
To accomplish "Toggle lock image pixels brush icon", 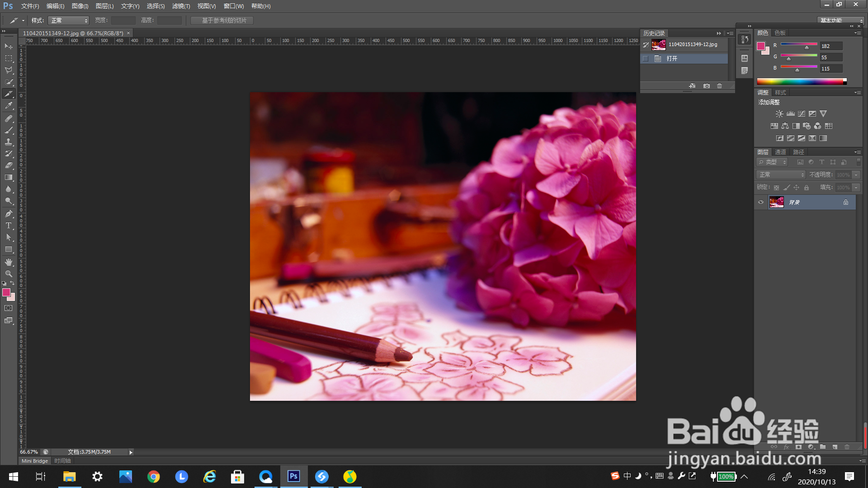I will [x=787, y=188].
